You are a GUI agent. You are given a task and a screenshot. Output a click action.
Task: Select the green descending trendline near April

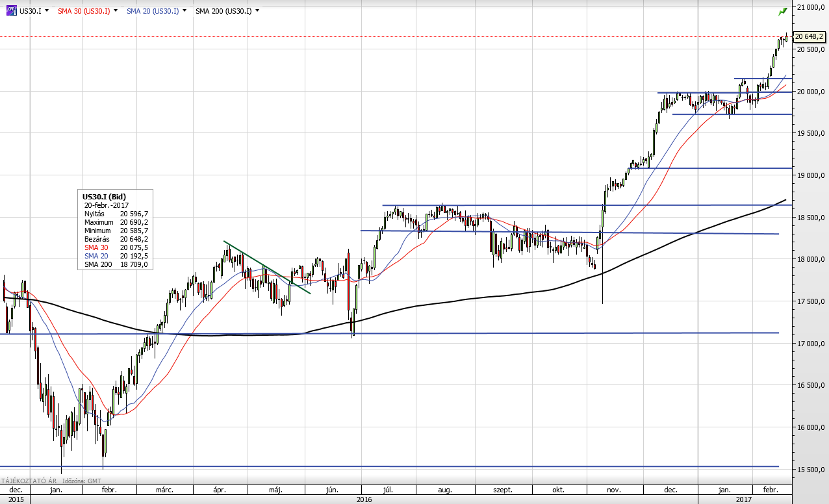(x=267, y=268)
